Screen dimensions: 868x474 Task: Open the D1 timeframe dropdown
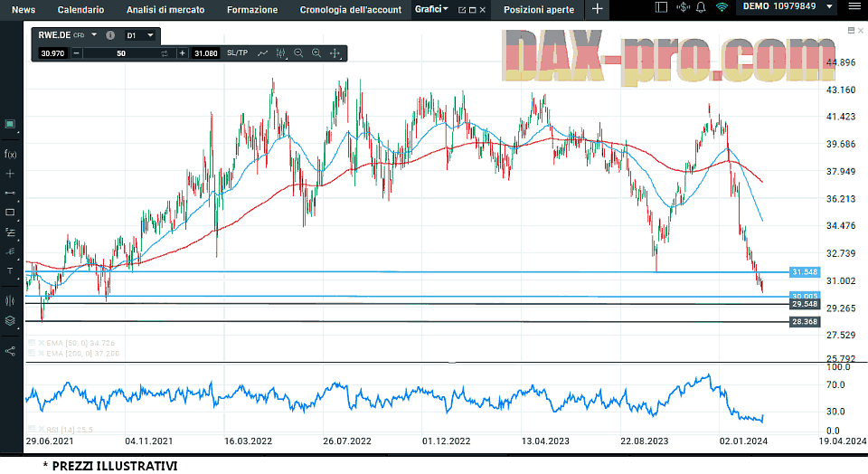click(x=140, y=35)
